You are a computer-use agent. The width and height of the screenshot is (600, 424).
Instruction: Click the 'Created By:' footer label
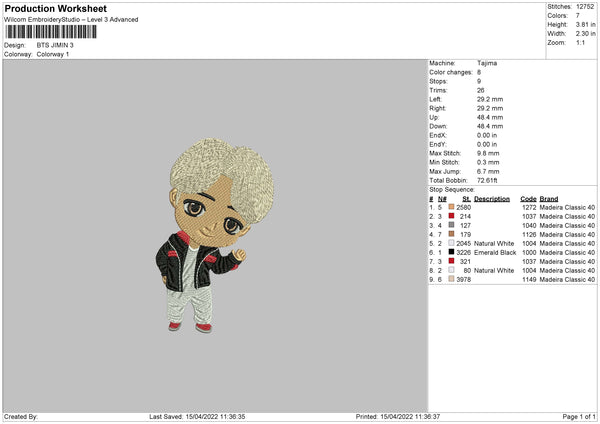[21, 417]
